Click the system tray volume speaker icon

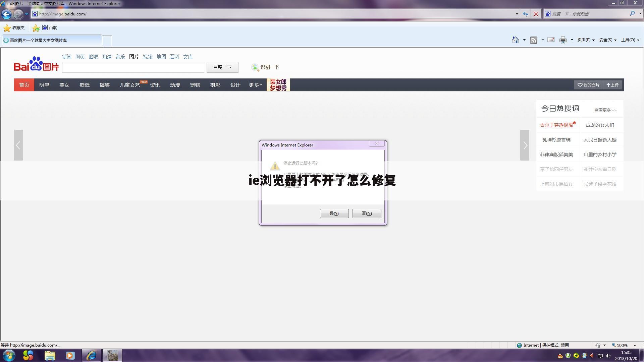tap(608, 356)
